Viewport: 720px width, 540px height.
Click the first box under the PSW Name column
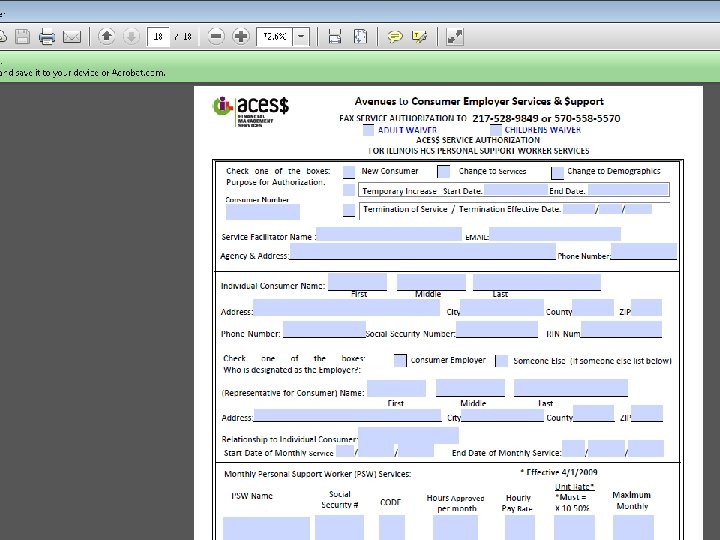click(x=266, y=528)
